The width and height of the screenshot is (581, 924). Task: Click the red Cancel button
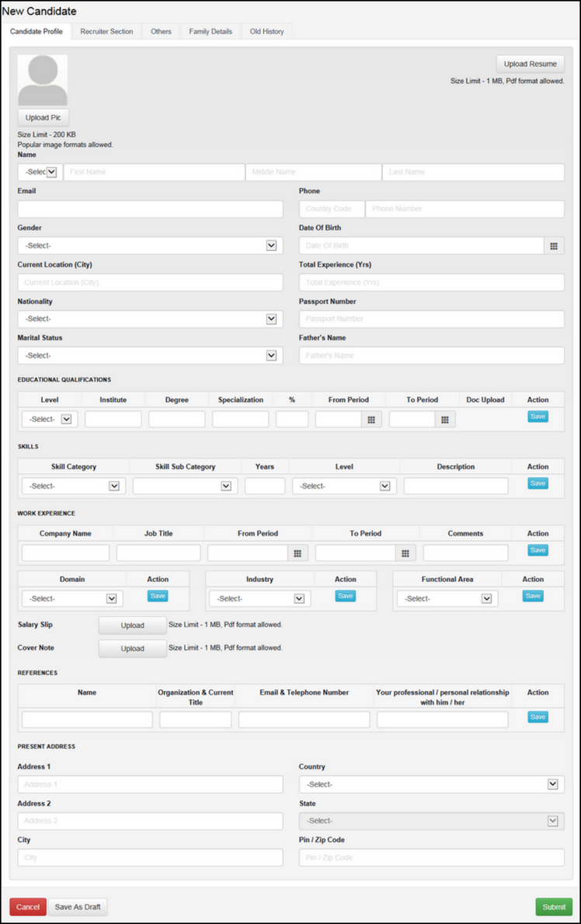coord(28,907)
